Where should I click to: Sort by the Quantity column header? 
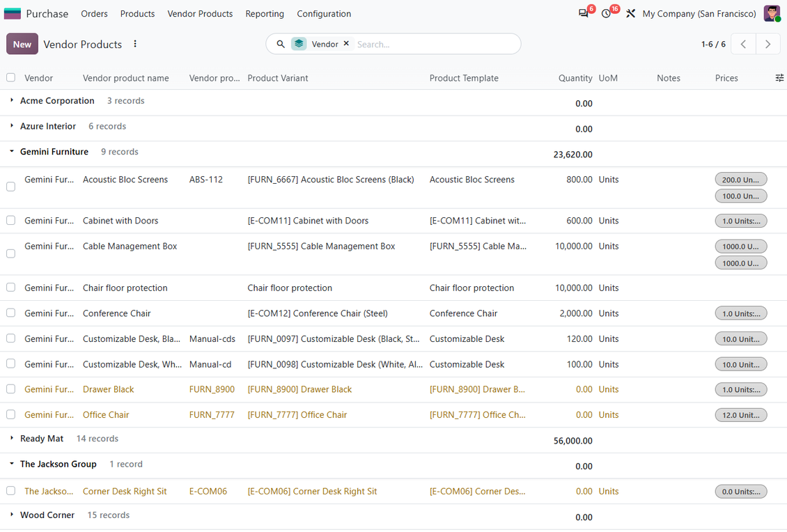tap(575, 78)
